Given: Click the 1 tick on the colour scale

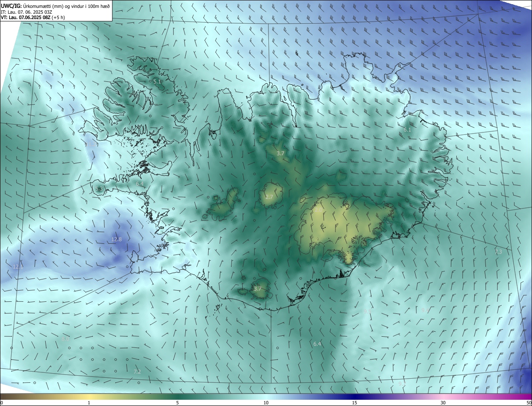Looking at the screenshot, I should tap(89, 403).
